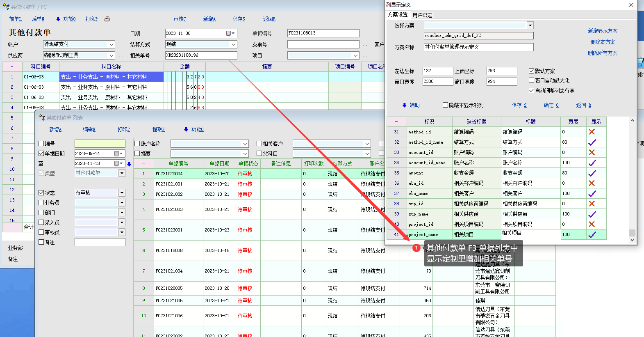Expand the 选择方案 dropdown
Screen dimensions: 644x337
530,25
